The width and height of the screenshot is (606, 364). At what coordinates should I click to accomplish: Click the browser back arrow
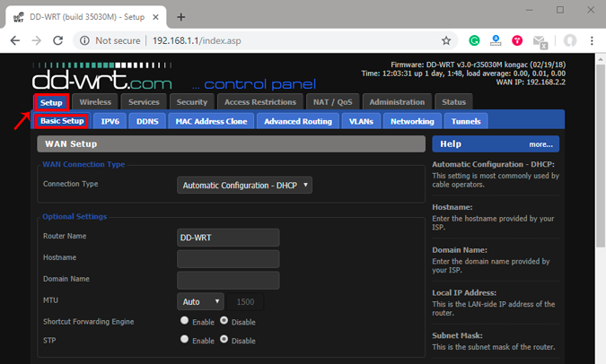[x=15, y=40]
